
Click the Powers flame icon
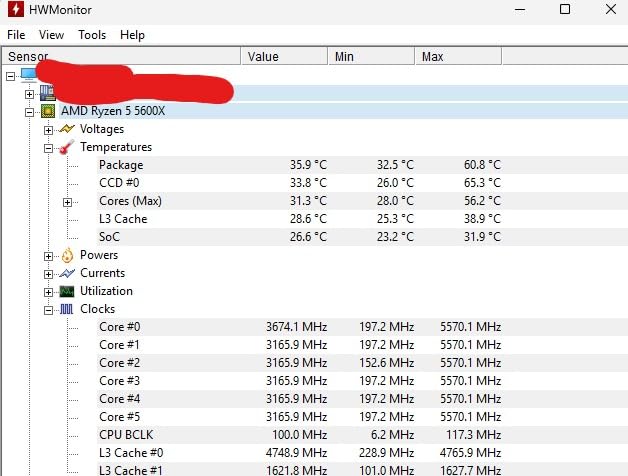(67, 255)
